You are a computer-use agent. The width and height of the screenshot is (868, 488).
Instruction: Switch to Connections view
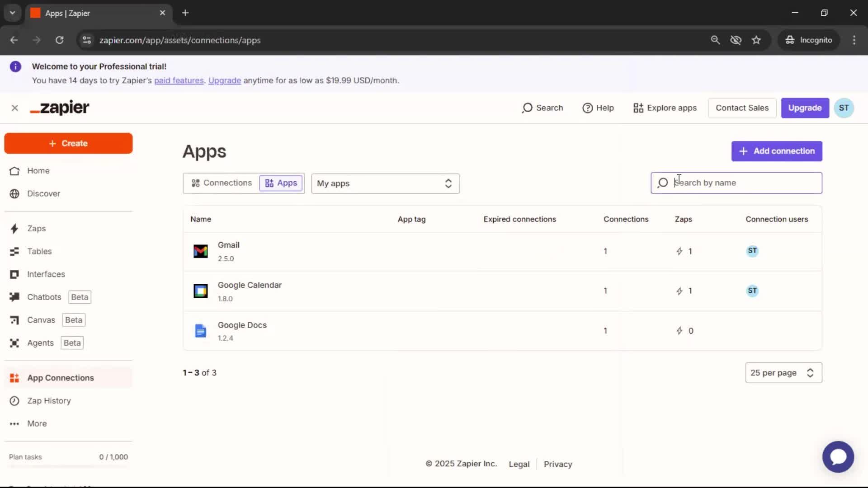tap(222, 183)
